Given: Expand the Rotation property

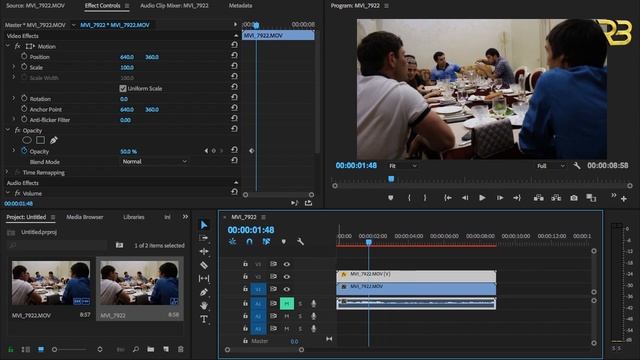Looking at the screenshot, I should point(13,98).
